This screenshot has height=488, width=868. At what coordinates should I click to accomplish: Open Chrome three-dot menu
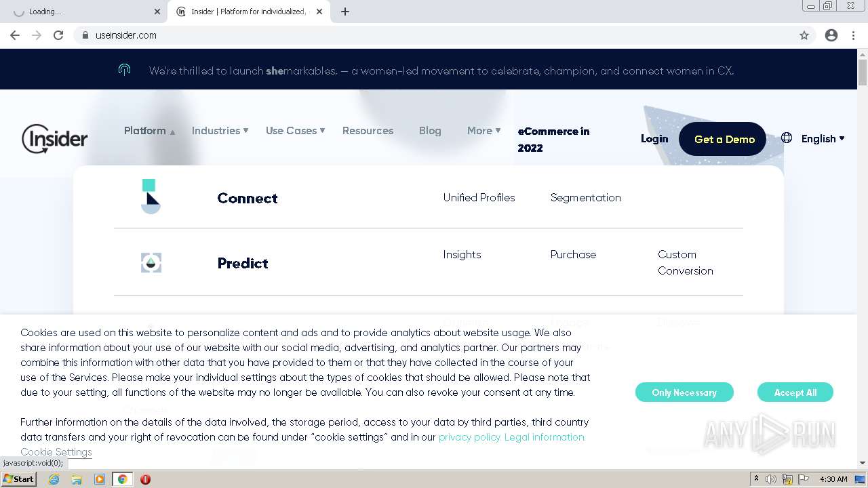[x=854, y=35]
